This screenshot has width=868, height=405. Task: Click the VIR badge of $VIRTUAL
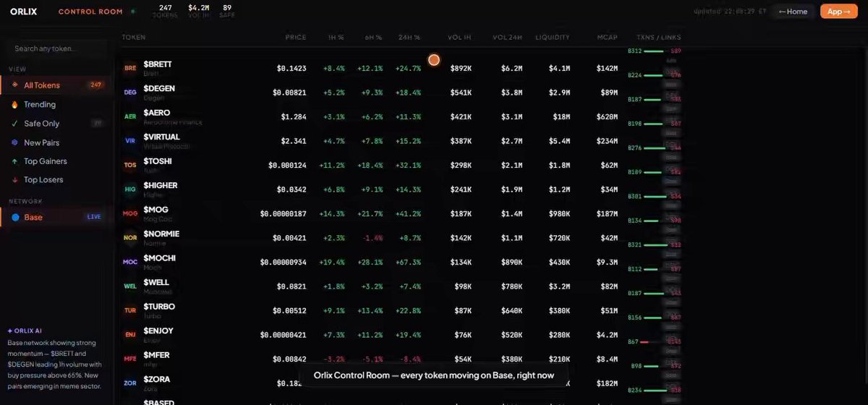click(130, 141)
